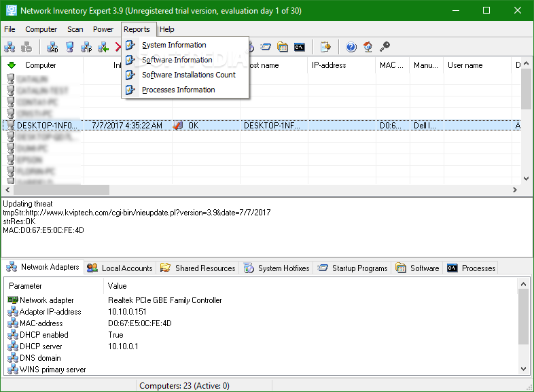Click the IP range scan toolbar icon
Image resolution: width=534 pixels, height=392 pixels.
pyautogui.click(x=86, y=47)
